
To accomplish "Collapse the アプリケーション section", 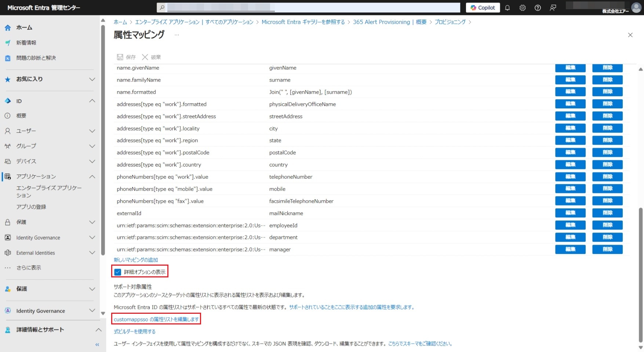I will [x=92, y=177].
